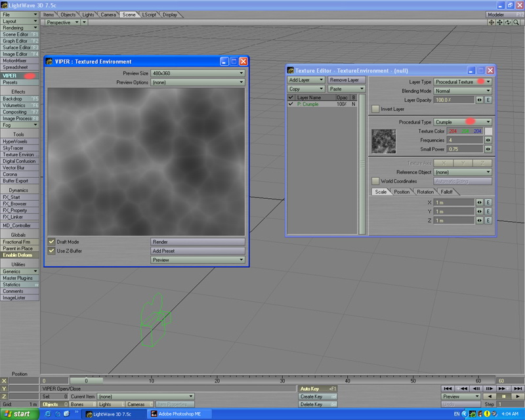Viewport: 525px width, 420px height.
Task: Go to next keyframe button
Action: click(503, 388)
